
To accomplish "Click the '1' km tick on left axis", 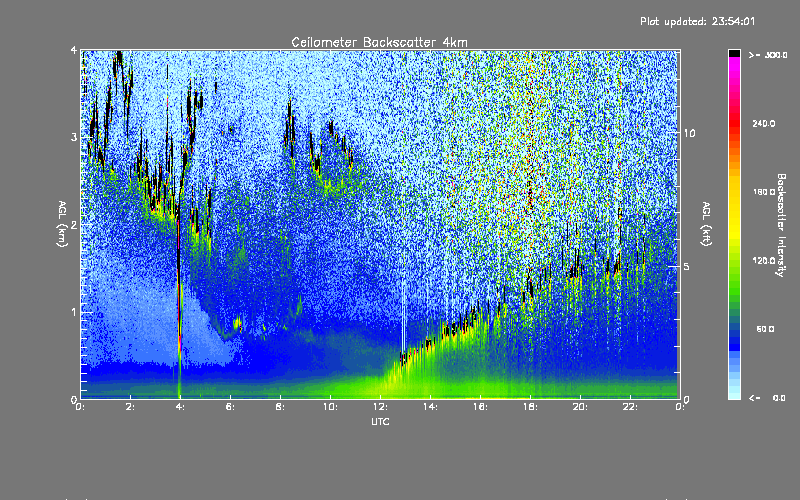I will (x=74, y=312).
